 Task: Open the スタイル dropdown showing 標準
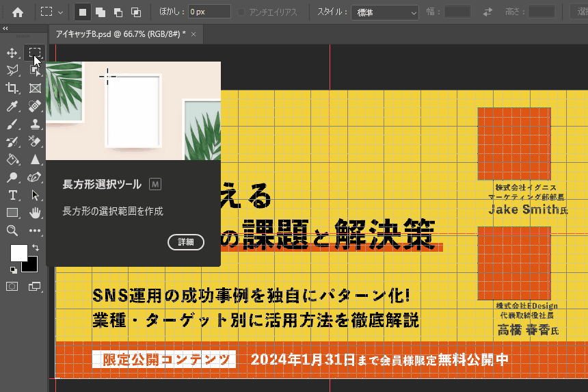pyautogui.click(x=385, y=12)
